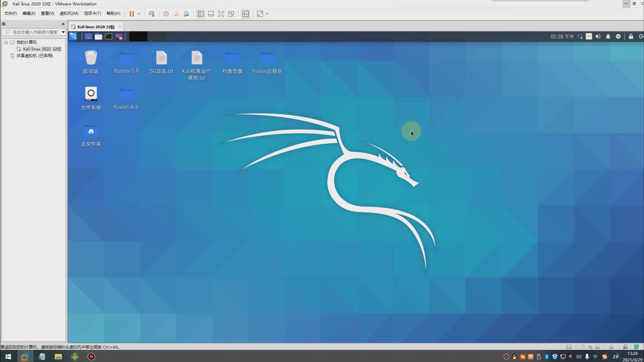Open the Kali dragon applications menu
The width and height of the screenshot is (644, 362).
[73, 37]
